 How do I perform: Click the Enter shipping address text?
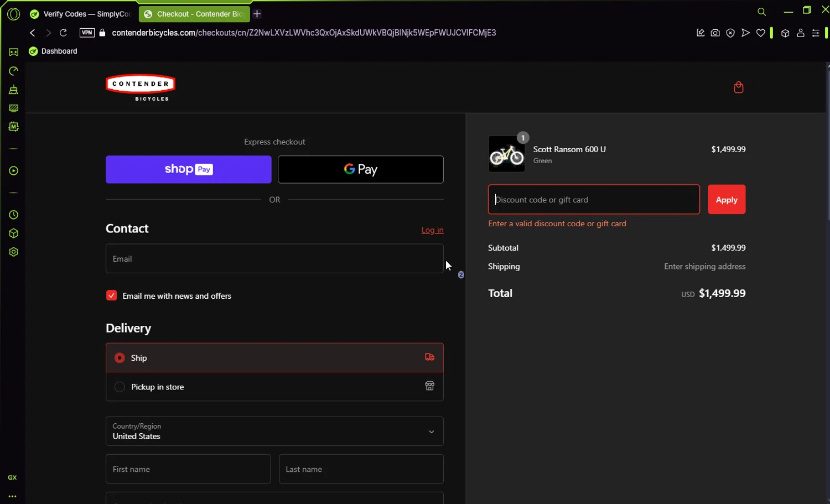click(x=704, y=267)
